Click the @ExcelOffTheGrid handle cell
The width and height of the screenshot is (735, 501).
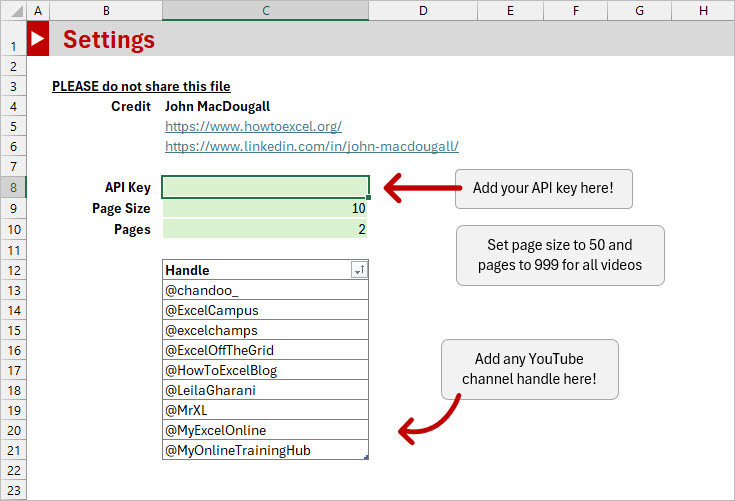click(265, 350)
